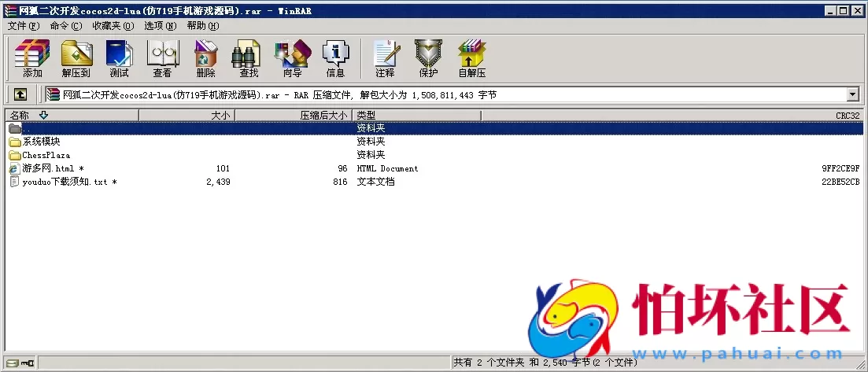The image size is (868, 372).
Task: Select the youduo下载须知.txt * file name
Action: coord(70,182)
